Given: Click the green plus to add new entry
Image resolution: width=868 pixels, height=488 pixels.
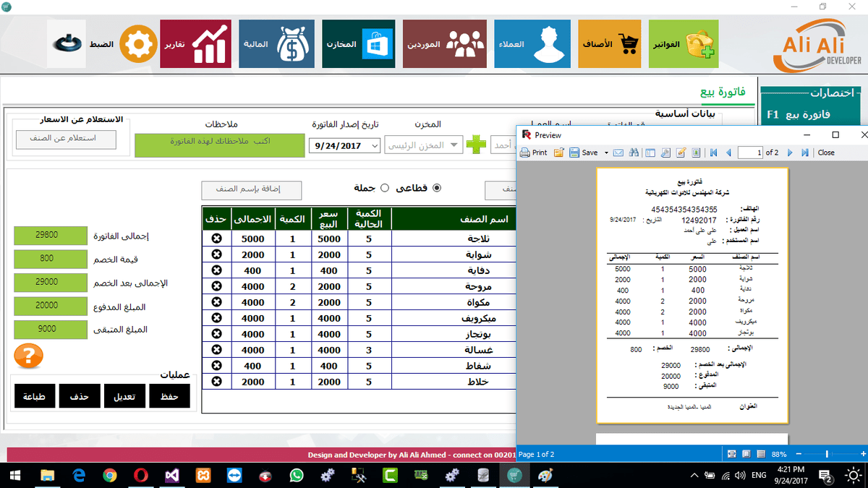Looking at the screenshot, I should 477,144.
